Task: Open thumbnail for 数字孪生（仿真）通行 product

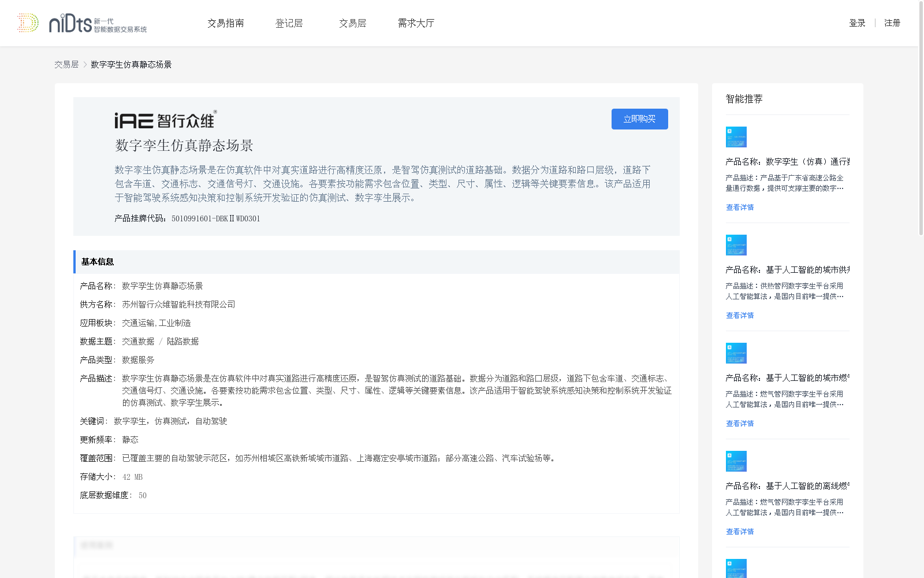Action: click(x=736, y=137)
